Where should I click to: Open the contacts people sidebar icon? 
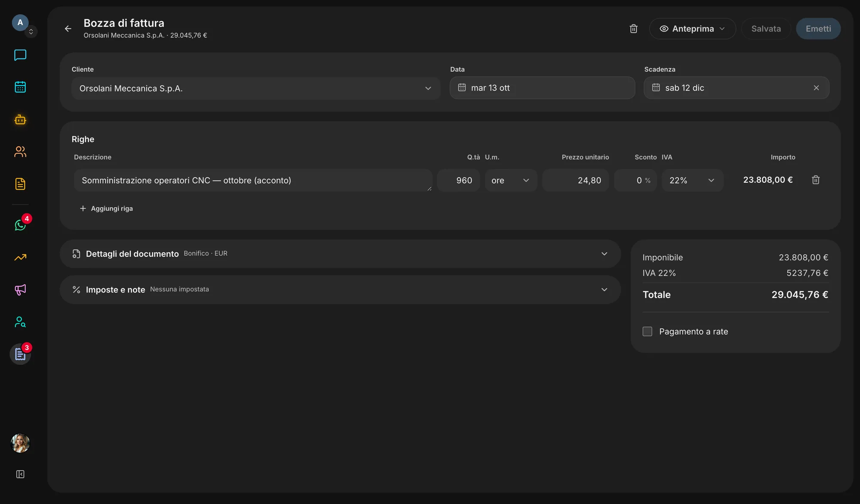click(x=20, y=151)
